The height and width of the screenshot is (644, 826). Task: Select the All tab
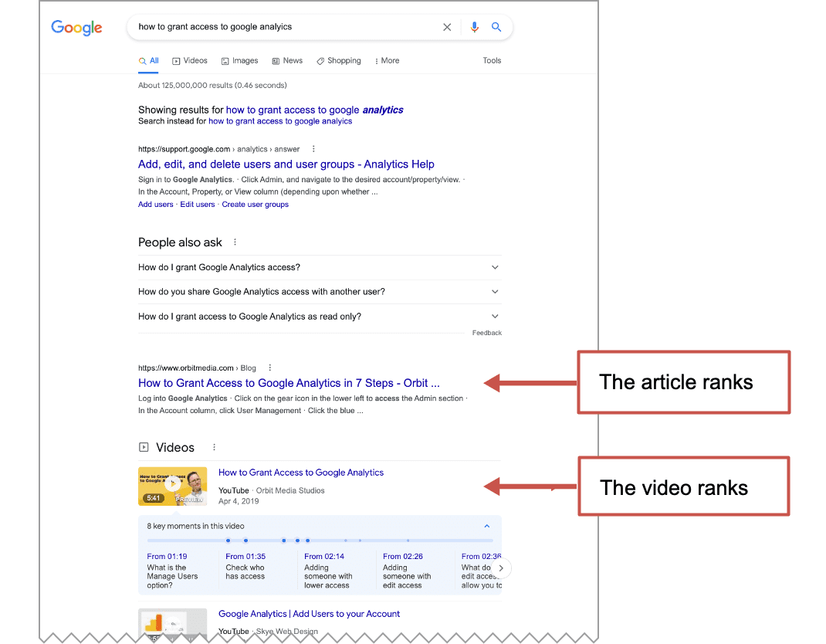(148, 60)
